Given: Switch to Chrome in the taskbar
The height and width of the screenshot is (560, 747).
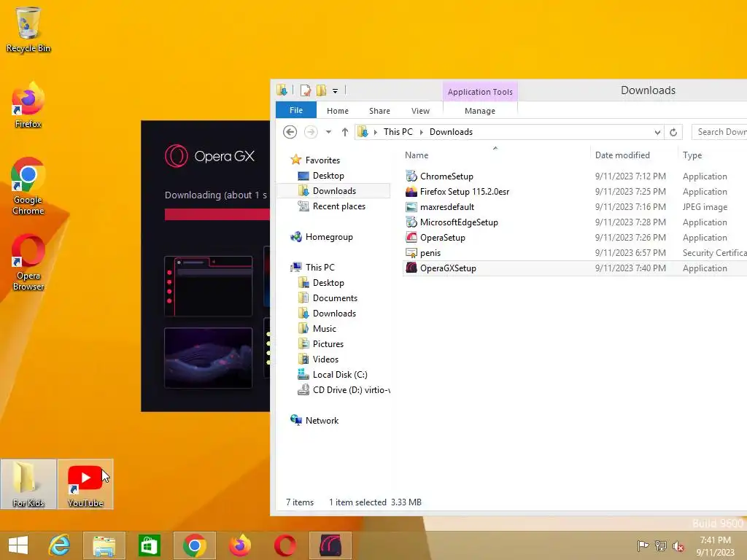Looking at the screenshot, I should (x=194, y=545).
